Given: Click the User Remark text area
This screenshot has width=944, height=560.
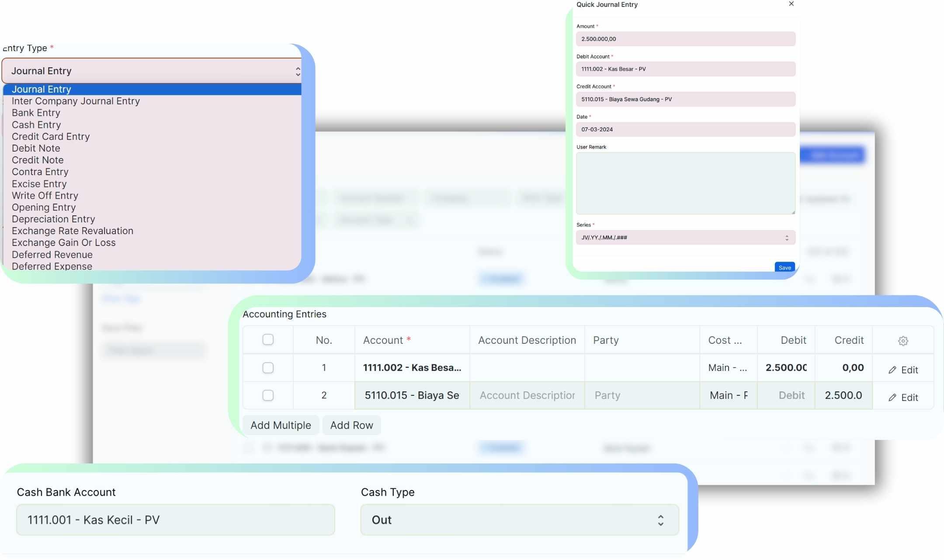Looking at the screenshot, I should 685,183.
